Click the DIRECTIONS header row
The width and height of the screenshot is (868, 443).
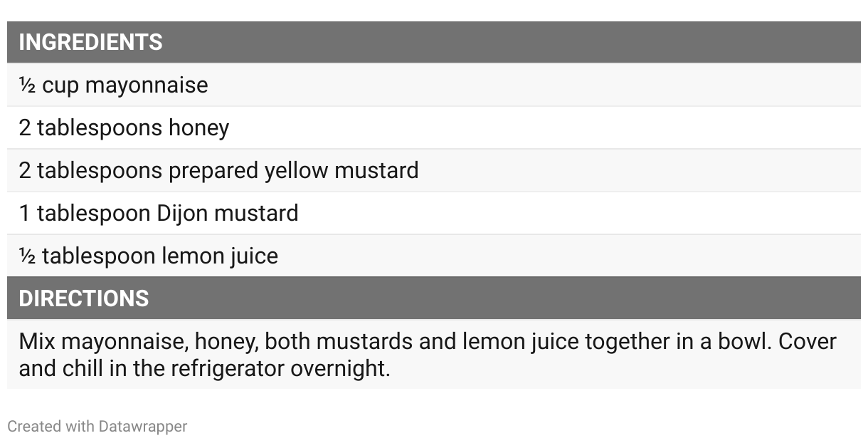[x=434, y=298]
